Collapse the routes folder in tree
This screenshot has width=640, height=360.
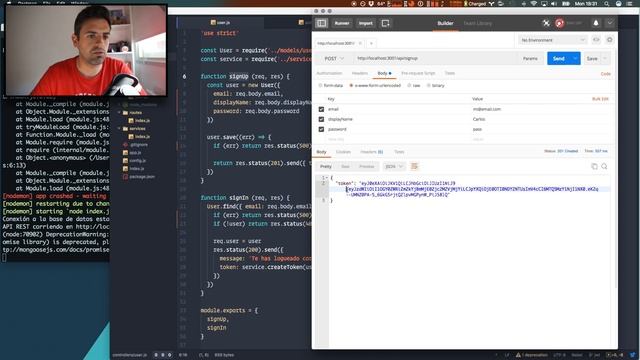[120, 112]
